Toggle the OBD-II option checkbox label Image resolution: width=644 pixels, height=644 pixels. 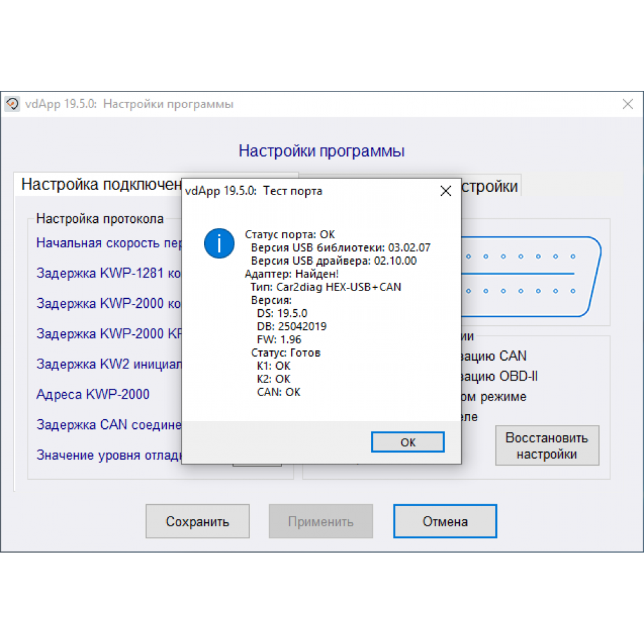click(x=494, y=376)
